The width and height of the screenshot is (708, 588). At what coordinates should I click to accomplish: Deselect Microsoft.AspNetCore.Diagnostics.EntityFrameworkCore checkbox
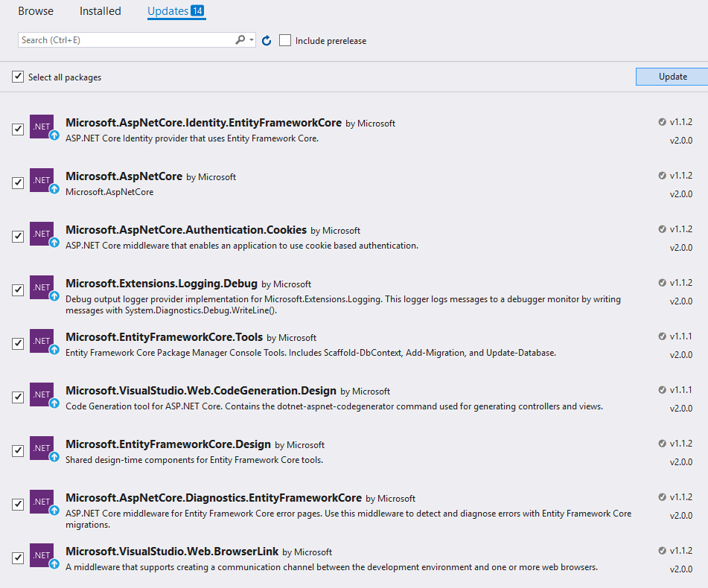(18, 504)
